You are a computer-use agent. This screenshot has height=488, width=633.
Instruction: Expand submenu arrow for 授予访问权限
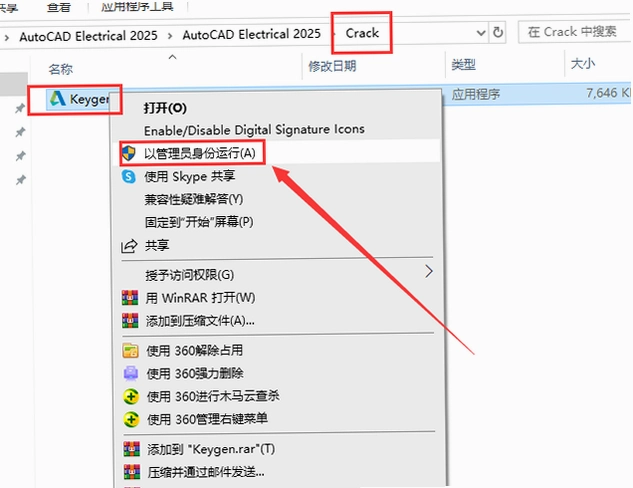click(429, 271)
